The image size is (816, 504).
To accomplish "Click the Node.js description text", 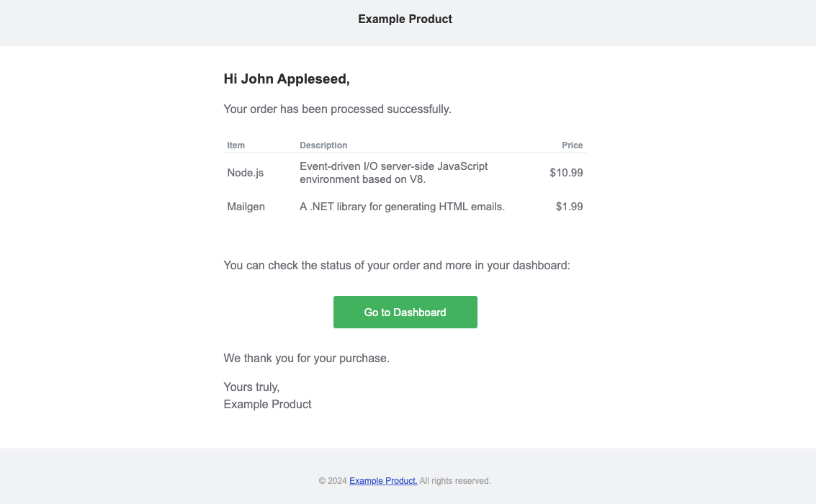I will (x=393, y=173).
